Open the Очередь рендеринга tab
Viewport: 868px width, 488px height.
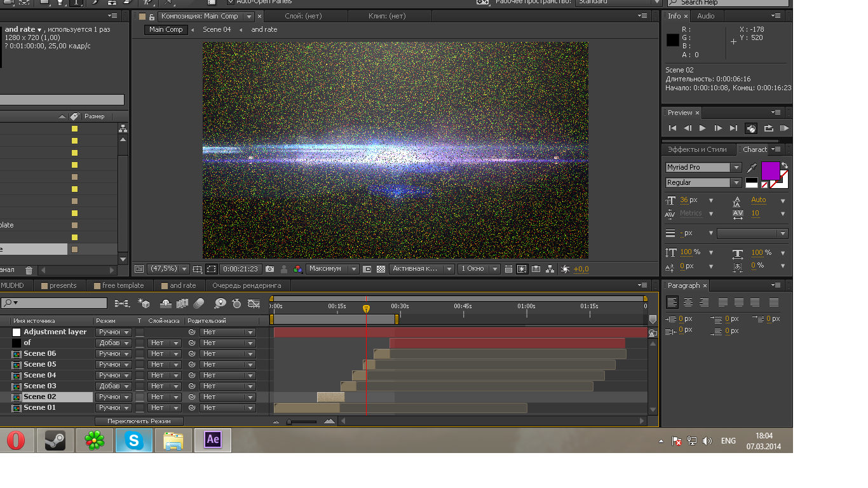pyautogui.click(x=247, y=286)
